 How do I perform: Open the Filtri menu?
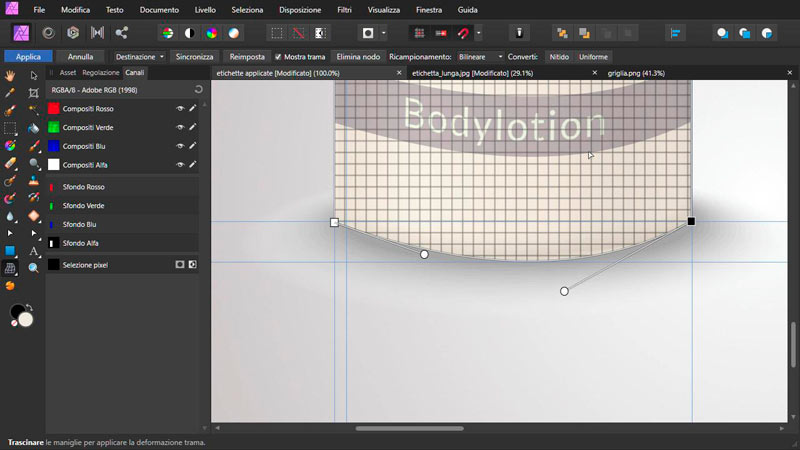(344, 10)
